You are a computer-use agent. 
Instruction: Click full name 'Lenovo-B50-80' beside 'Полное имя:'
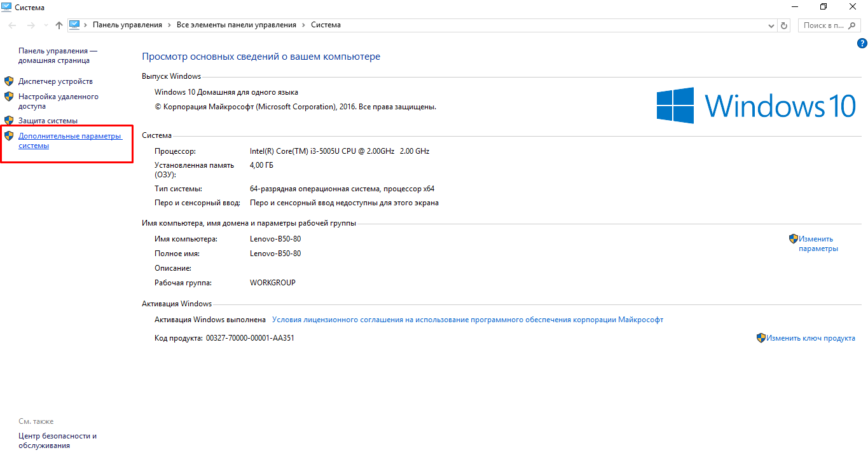pos(275,254)
